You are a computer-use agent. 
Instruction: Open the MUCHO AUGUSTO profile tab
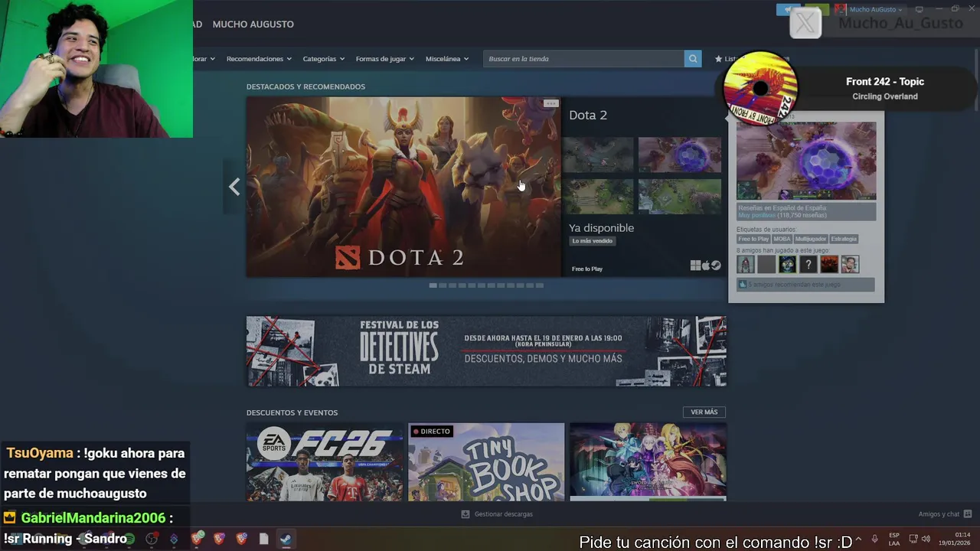[253, 24]
